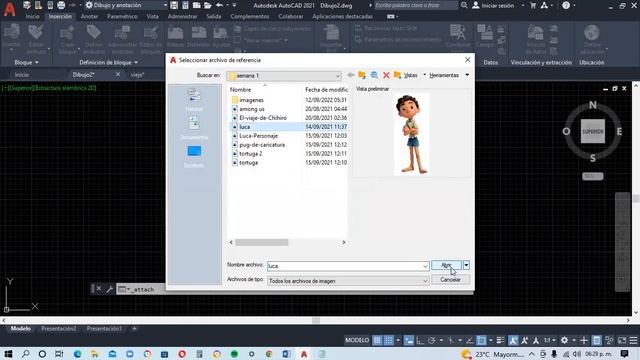The height and width of the screenshot is (360, 640).
Task: Click the Windows Start button
Action: click(x=8, y=354)
